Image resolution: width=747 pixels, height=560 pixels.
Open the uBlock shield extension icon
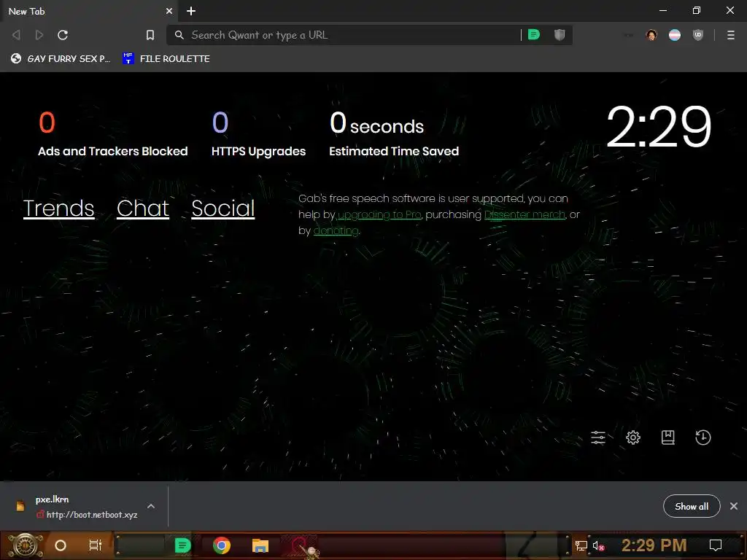[698, 35]
